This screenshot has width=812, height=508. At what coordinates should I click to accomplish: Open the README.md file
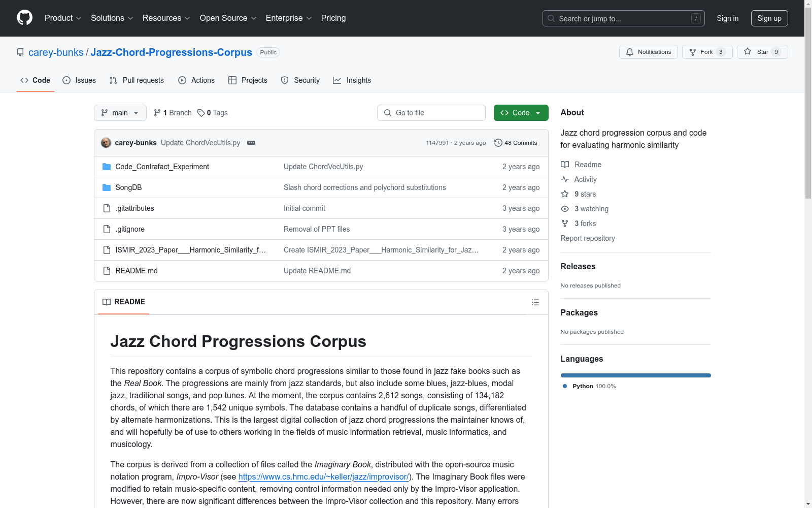click(137, 271)
